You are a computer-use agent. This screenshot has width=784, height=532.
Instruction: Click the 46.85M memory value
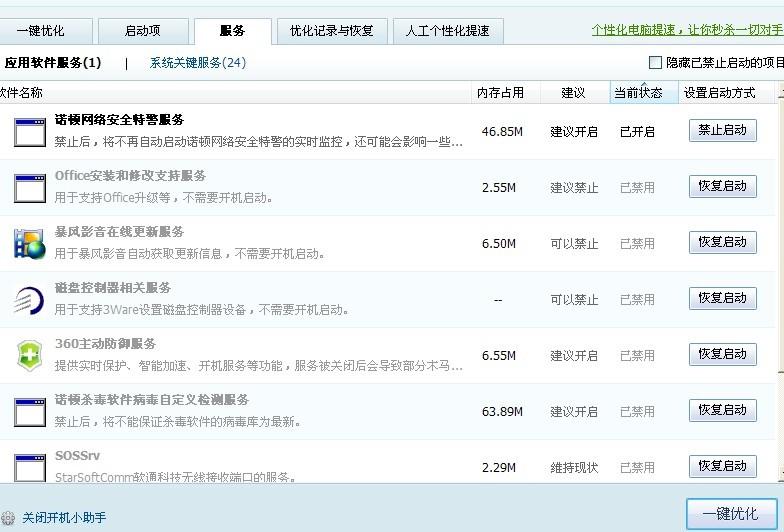click(502, 132)
